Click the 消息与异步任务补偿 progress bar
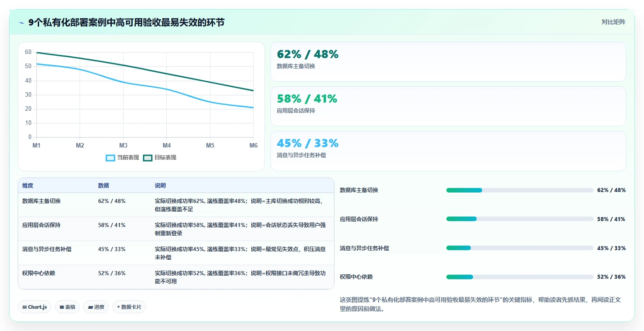Image resolution: width=644 pixels, height=331 pixels. tap(520, 248)
